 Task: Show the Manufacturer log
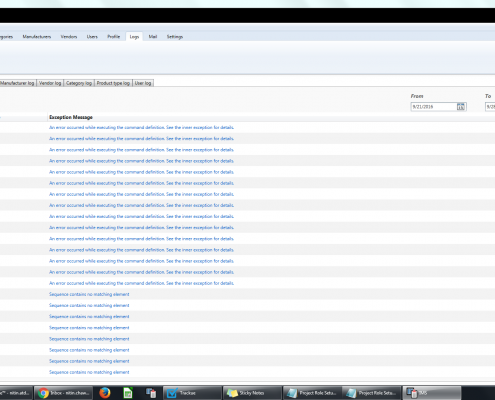[x=17, y=83]
